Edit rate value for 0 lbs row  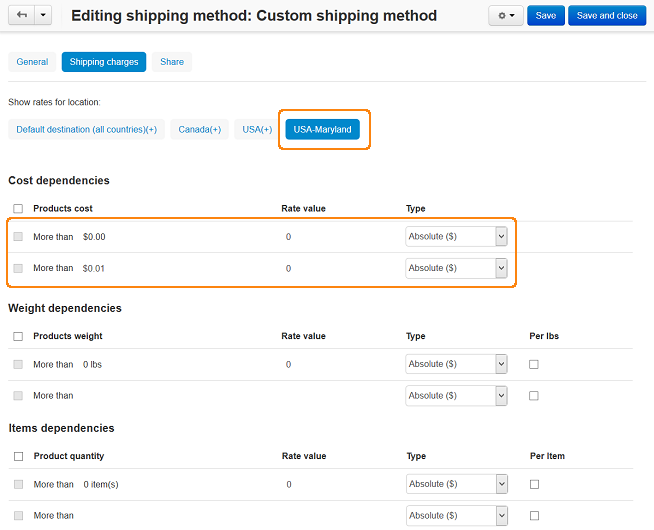(288, 364)
